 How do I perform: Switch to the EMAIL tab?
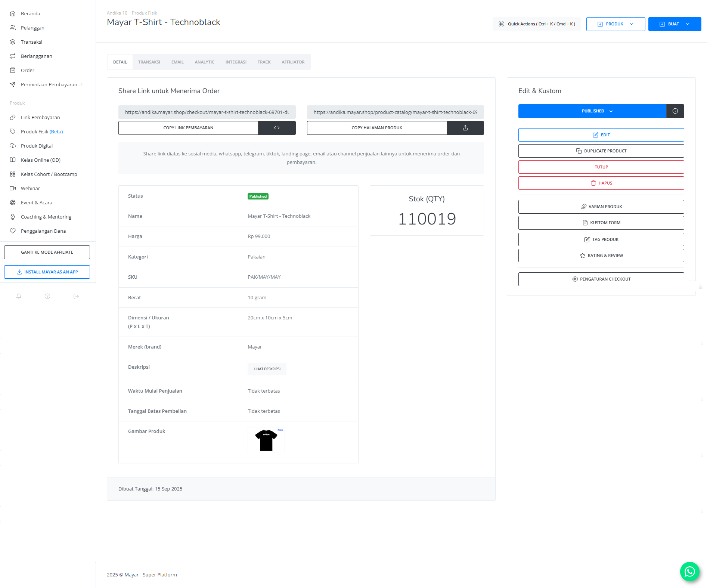tap(177, 62)
